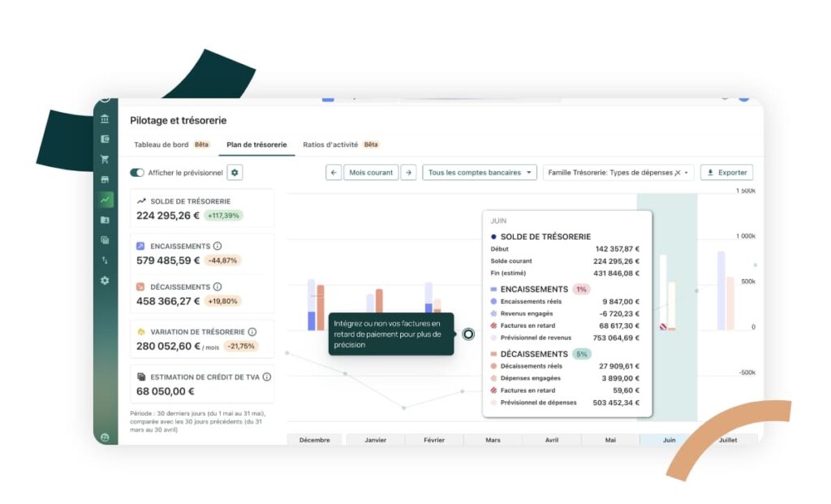Click the shopping cart sidebar icon
Screen dimensions: 831x504
pos(105,159)
